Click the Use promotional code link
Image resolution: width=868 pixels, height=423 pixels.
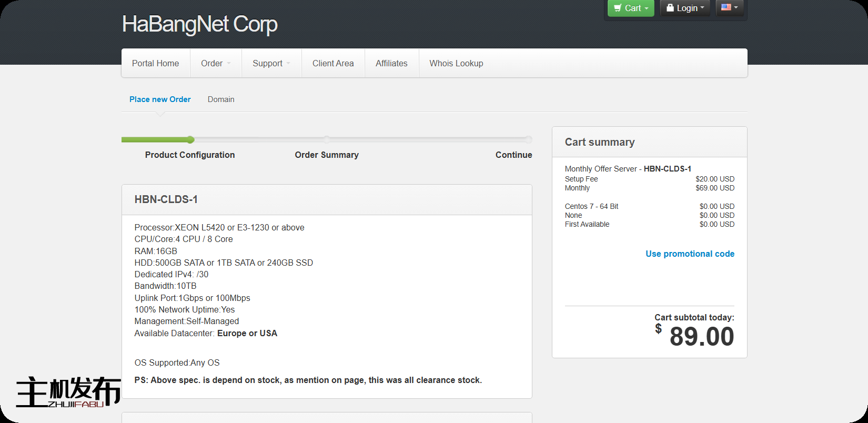click(x=690, y=254)
